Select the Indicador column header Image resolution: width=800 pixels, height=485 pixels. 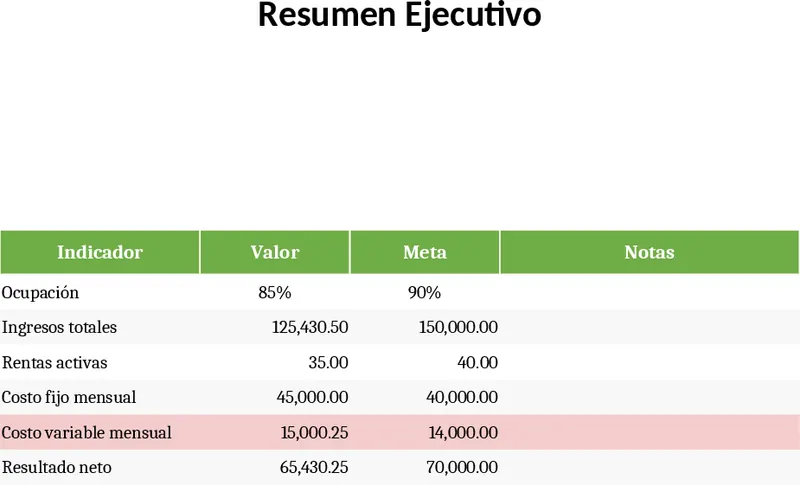click(x=100, y=252)
